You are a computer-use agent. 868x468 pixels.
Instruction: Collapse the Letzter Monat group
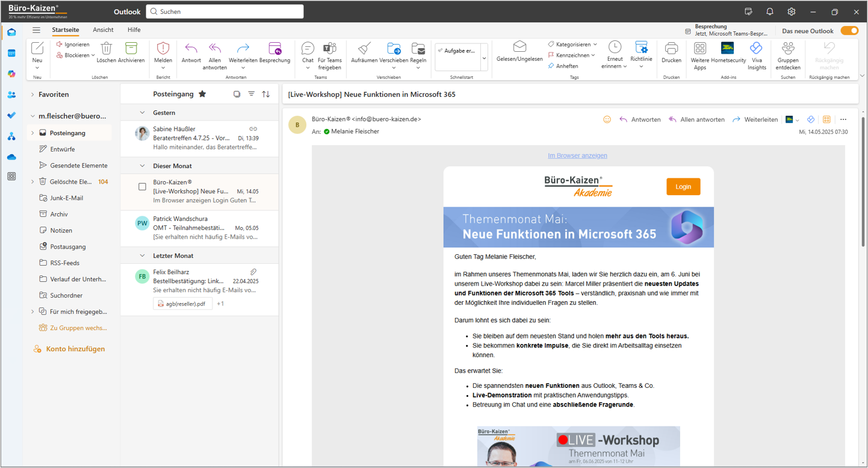142,255
